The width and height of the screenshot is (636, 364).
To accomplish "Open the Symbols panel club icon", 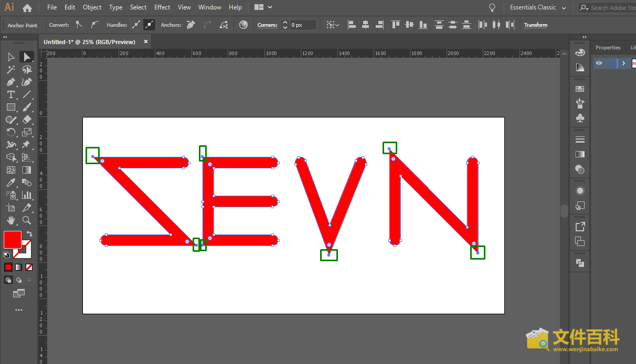I will 580,119.
